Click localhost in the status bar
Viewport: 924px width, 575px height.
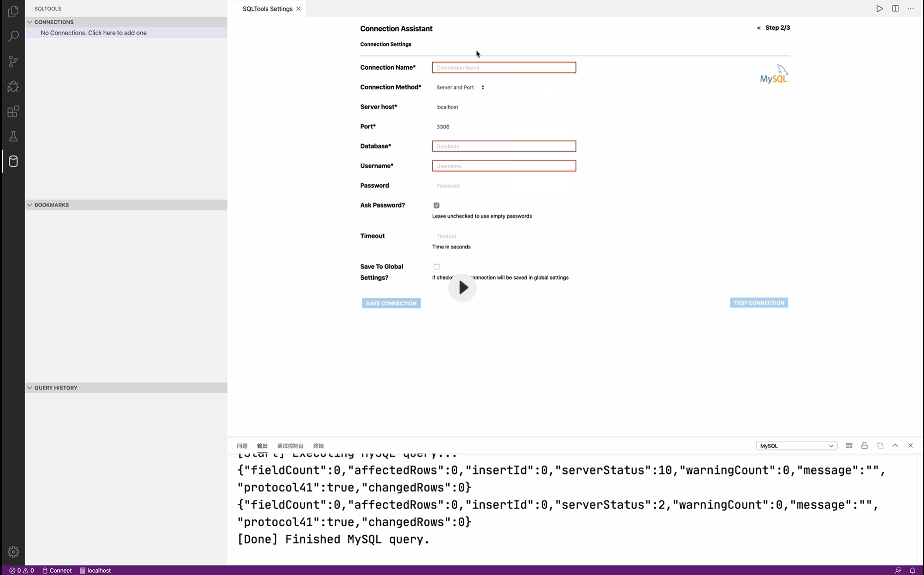(x=95, y=570)
